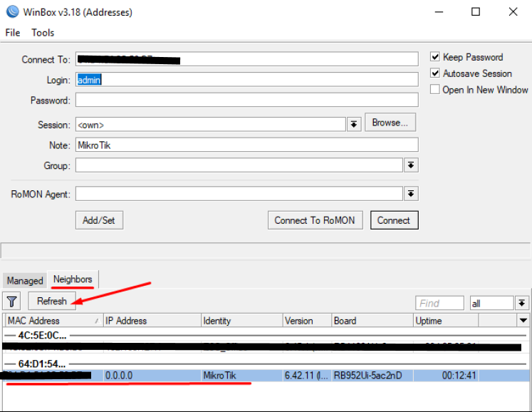Click the Note field containing MikroTik
532x412 pixels.
click(247, 145)
